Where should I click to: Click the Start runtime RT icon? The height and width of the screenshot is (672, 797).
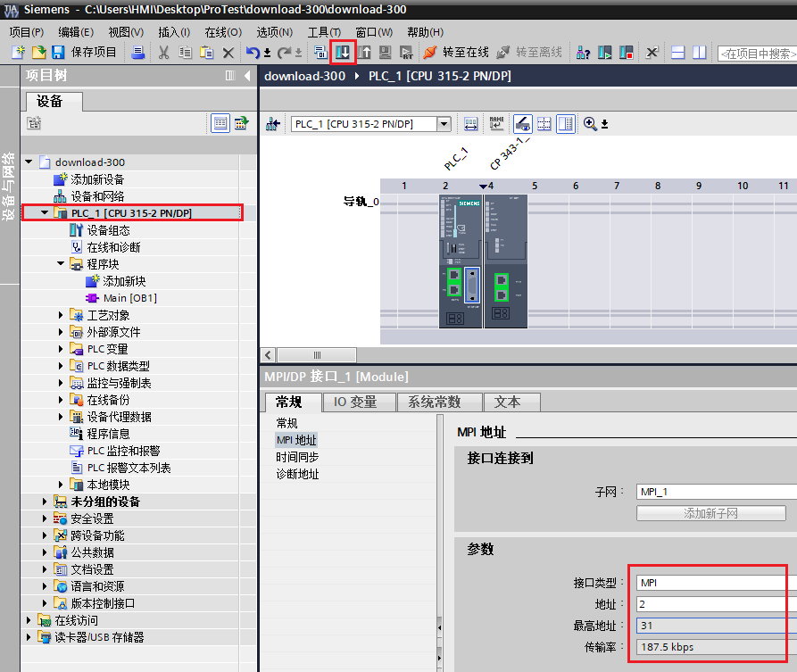click(x=405, y=53)
